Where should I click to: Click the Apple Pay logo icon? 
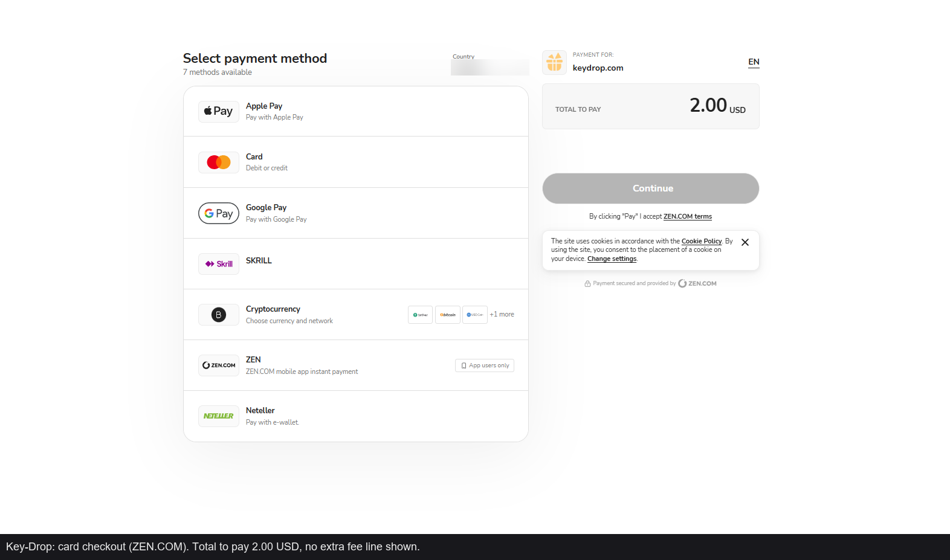pos(219,111)
